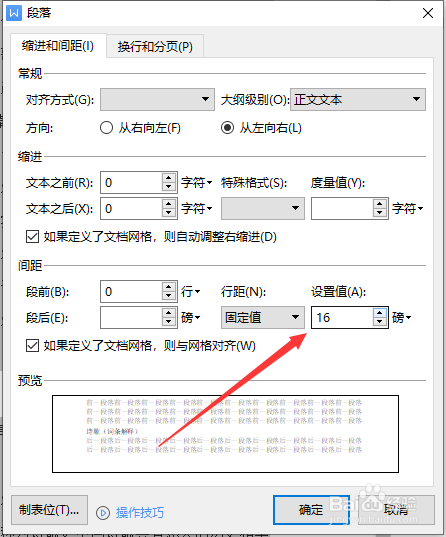Screen dimensions: 446x537
Task: Decrease the 文本之后 value with down arrow
Action: [169, 213]
